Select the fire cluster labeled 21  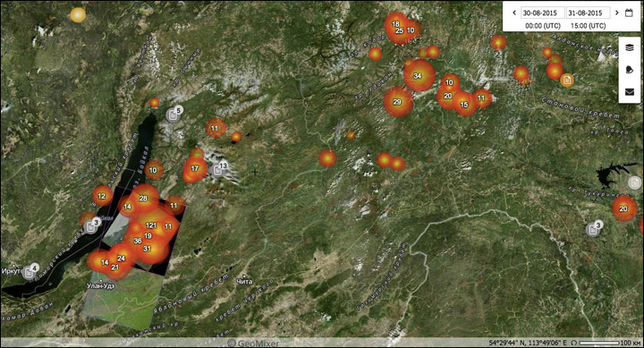[x=115, y=267]
